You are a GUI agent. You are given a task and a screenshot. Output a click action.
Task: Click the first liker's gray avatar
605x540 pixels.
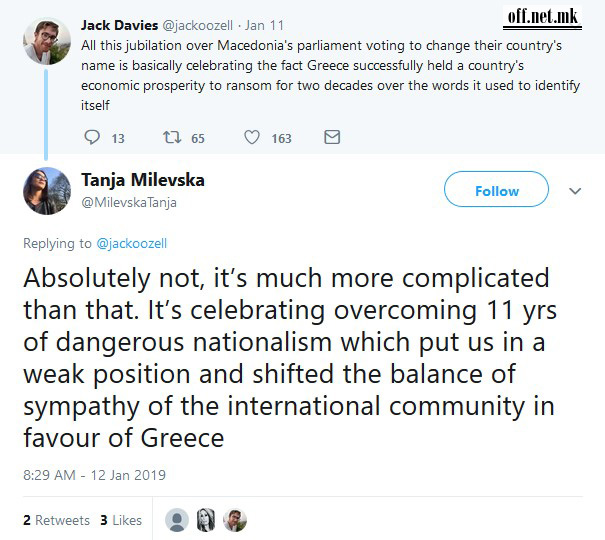[177, 520]
